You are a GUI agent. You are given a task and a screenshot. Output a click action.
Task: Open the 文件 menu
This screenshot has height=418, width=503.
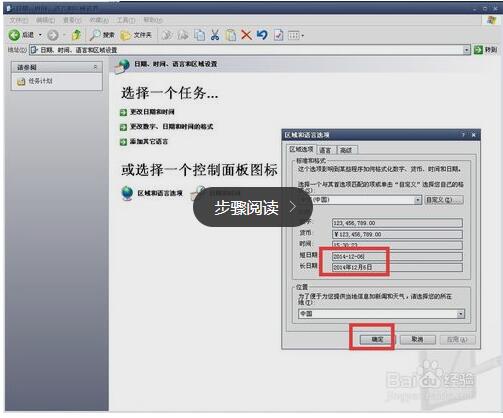[x=18, y=20]
